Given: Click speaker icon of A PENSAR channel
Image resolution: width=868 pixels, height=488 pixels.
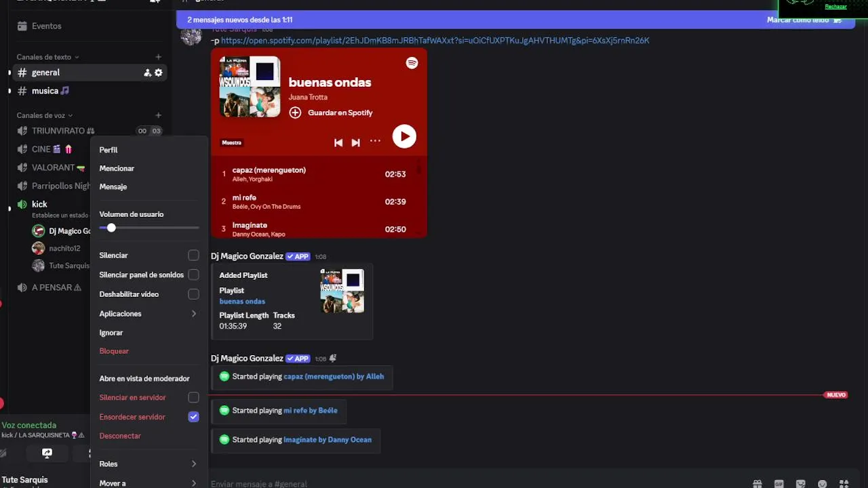Looking at the screenshot, I should pos(22,287).
